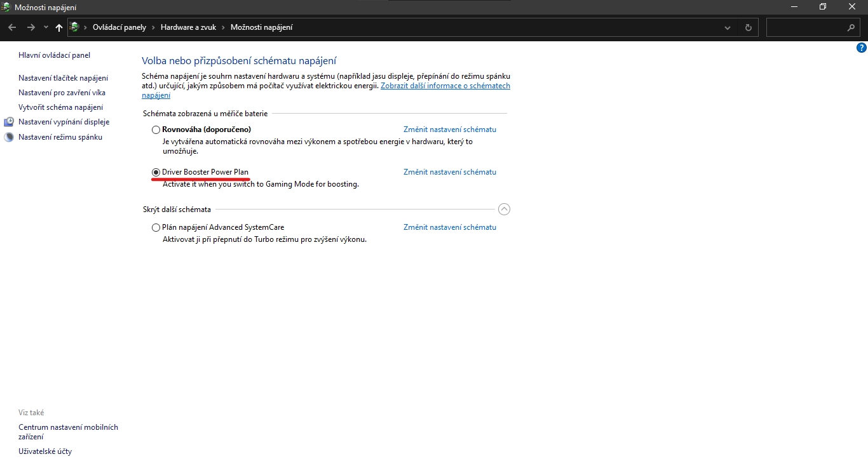Click the power options icon in address bar
This screenshot has height=466, width=868.
74,27
